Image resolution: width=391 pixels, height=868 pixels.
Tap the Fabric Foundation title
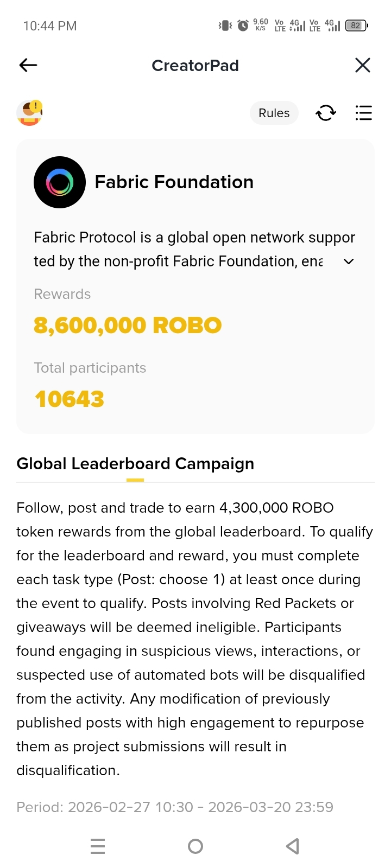[174, 182]
